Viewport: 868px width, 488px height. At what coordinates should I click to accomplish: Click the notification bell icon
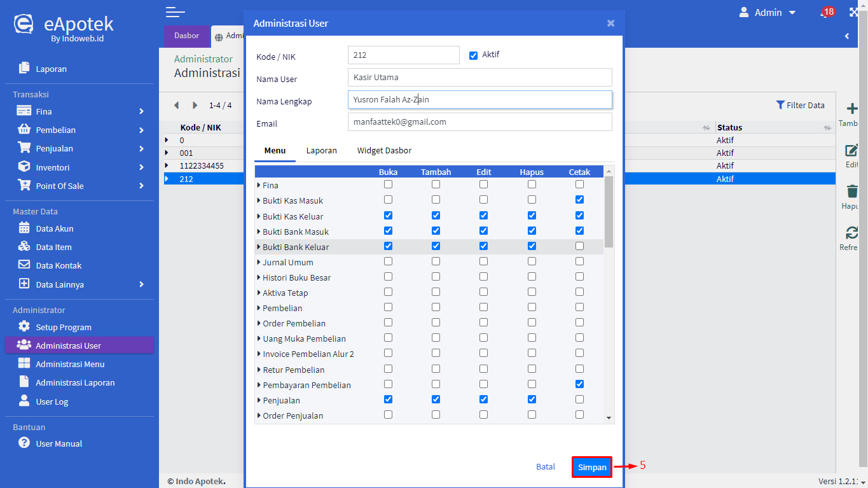click(x=824, y=13)
